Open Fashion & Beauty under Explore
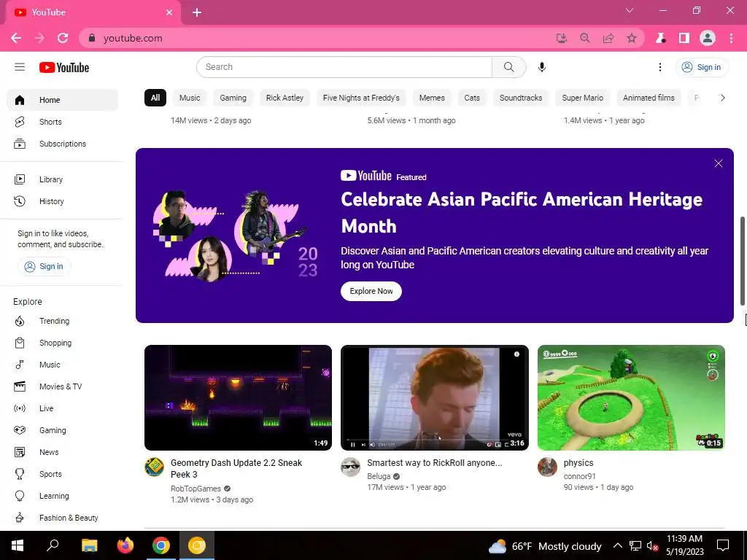This screenshot has height=560, width=747. coord(62,518)
